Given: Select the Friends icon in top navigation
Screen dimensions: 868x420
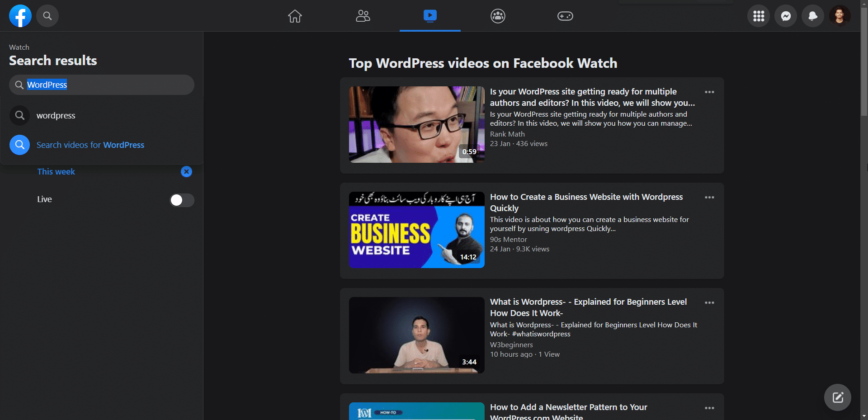Looking at the screenshot, I should (362, 16).
